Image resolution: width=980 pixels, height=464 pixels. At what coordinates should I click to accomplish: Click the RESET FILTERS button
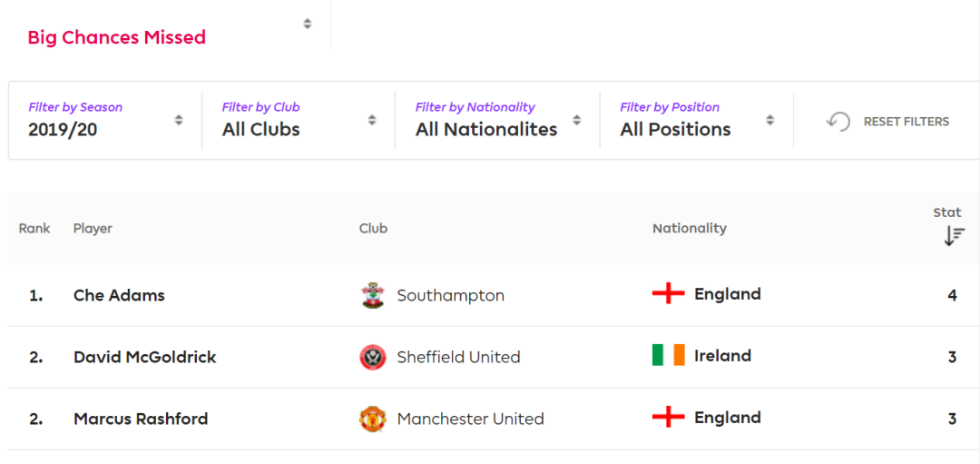[x=887, y=122]
